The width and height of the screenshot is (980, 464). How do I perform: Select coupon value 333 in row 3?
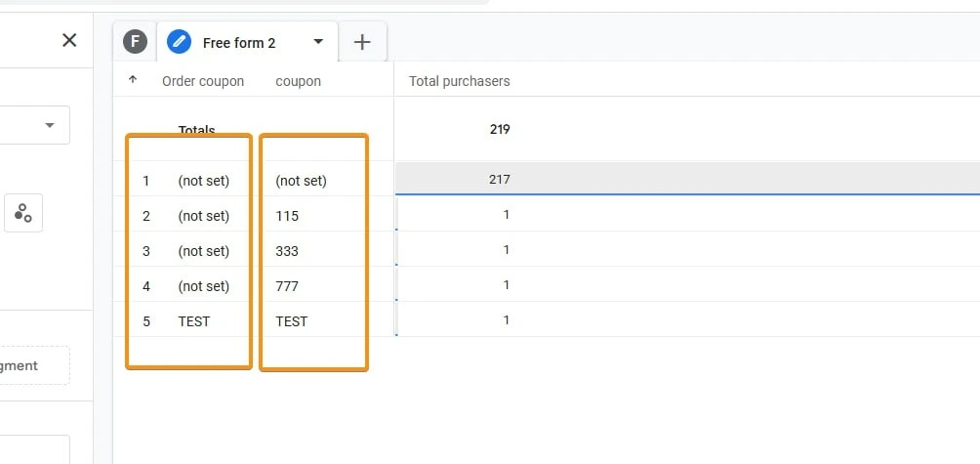tap(287, 251)
